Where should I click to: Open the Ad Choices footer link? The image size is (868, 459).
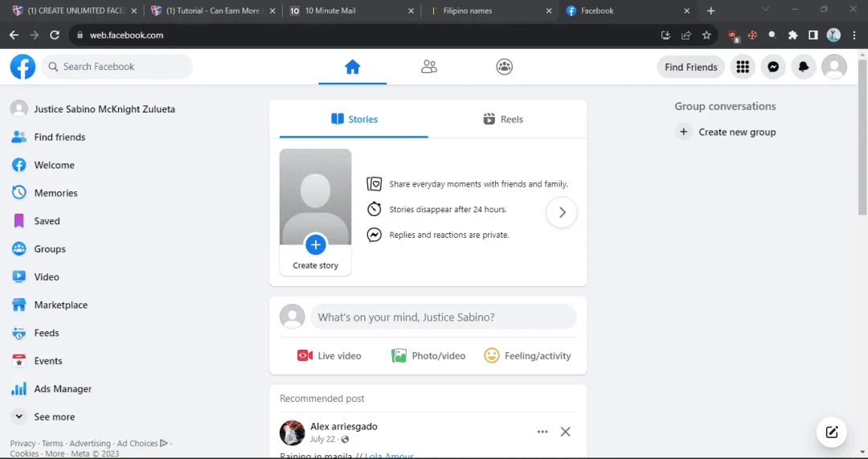point(141,444)
